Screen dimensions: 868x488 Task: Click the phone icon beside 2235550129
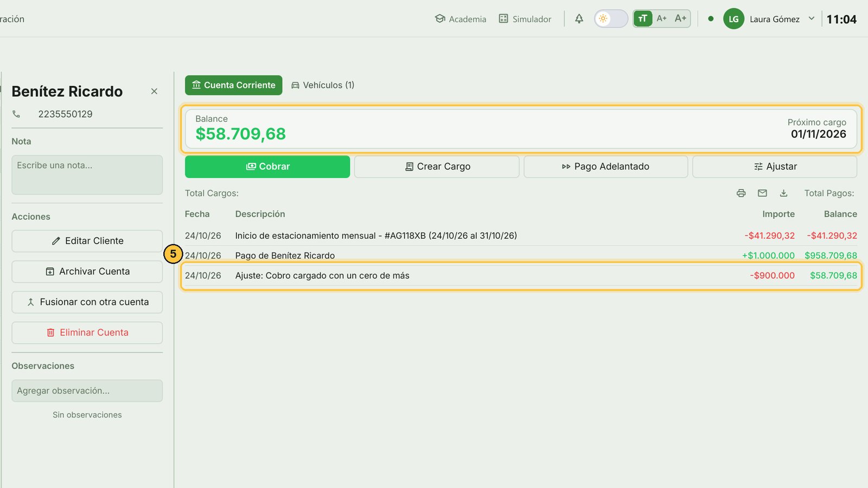pos(16,114)
